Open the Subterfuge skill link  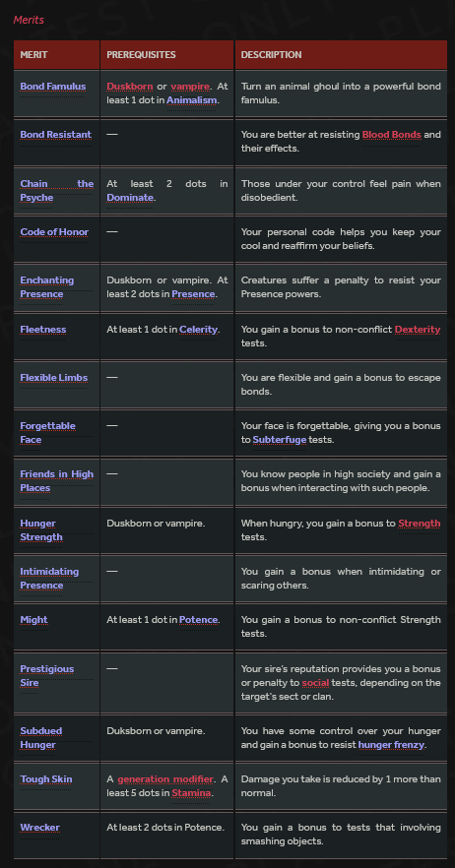pyautogui.click(x=280, y=440)
